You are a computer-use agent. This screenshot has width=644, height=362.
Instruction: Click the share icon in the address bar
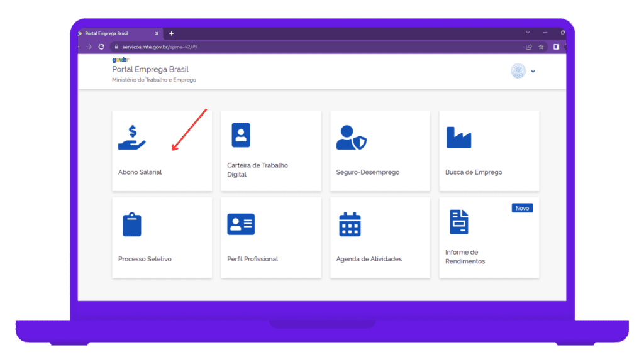click(529, 47)
